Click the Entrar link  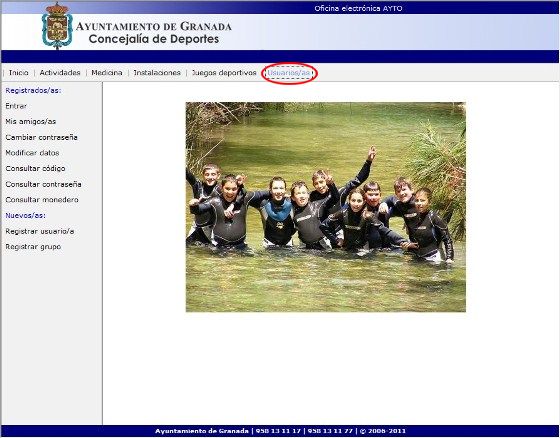16,106
